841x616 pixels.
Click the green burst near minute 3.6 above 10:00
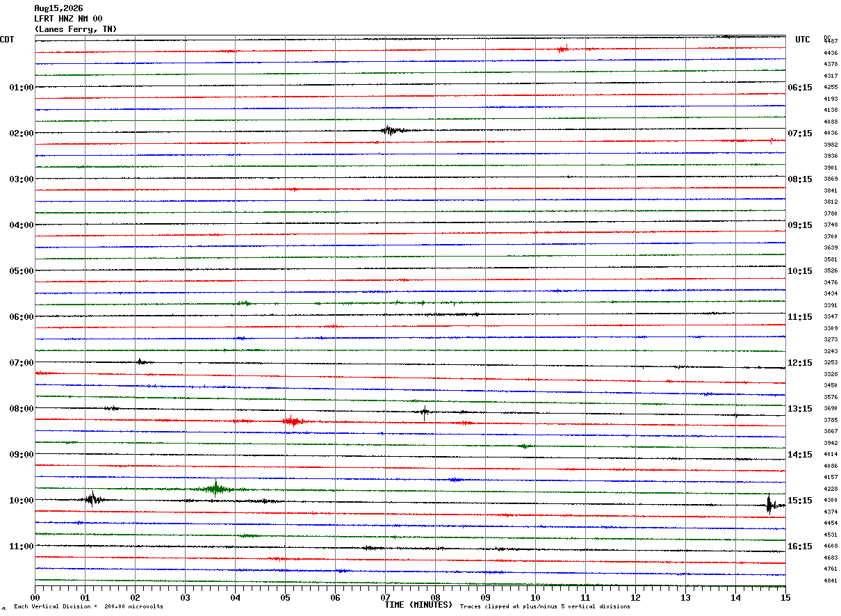217,488
